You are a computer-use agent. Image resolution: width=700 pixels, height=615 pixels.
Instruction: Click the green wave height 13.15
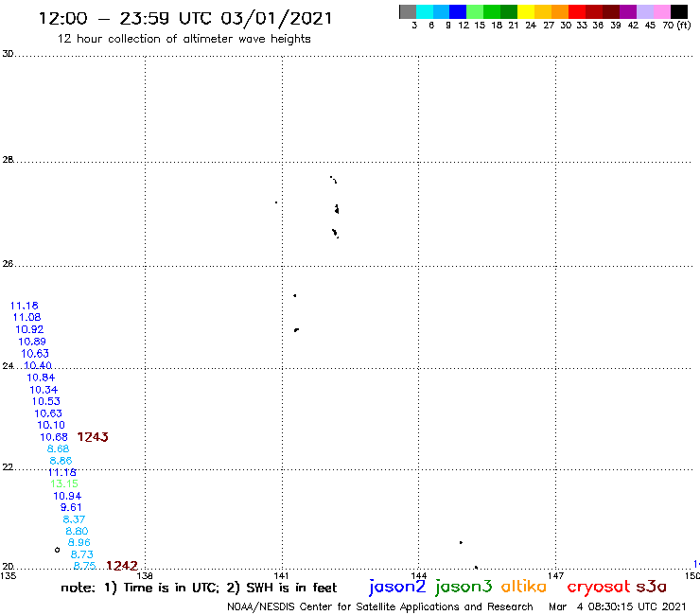point(64,483)
